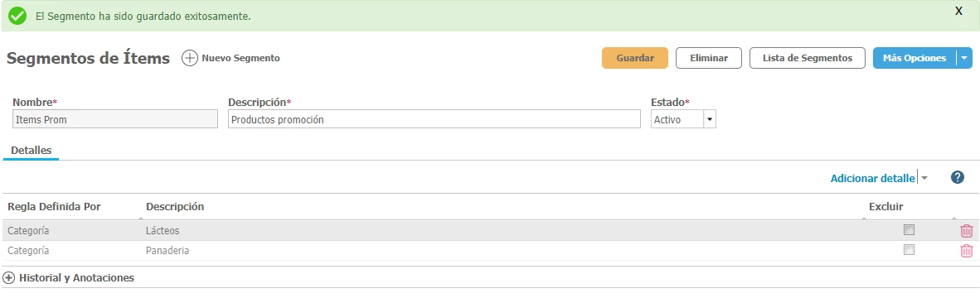This screenshot has width=980, height=298.
Task: Delete the Lácteos category row with trash icon
Action: [966, 231]
